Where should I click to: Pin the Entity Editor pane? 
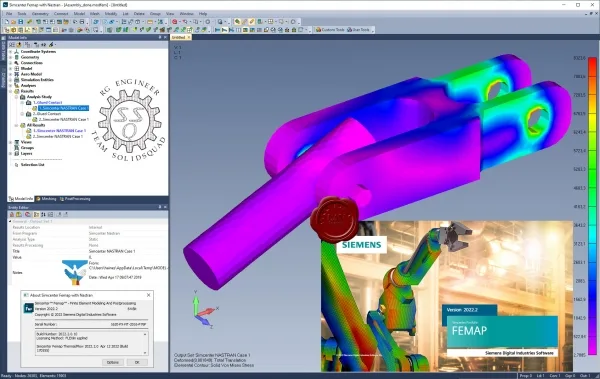(x=160, y=207)
